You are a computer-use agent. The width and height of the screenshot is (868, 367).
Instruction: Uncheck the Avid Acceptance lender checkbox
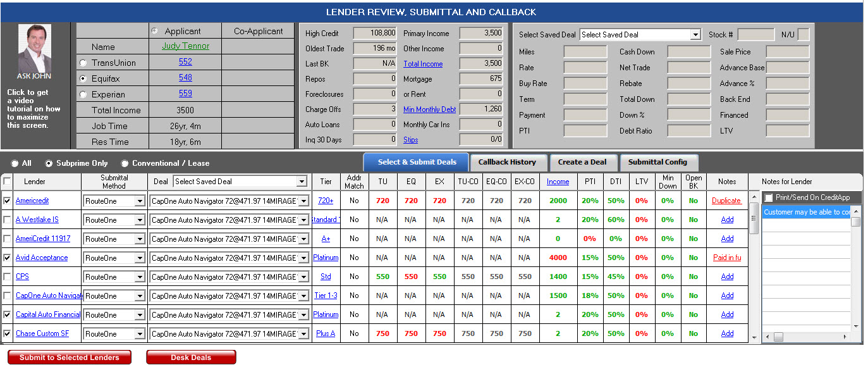coord(7,258)
